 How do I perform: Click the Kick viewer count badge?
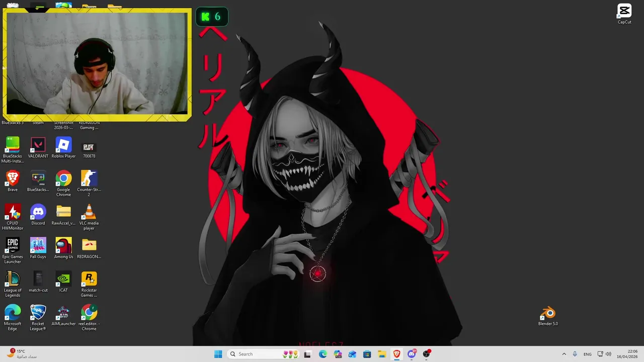click(x=212, y=17)
